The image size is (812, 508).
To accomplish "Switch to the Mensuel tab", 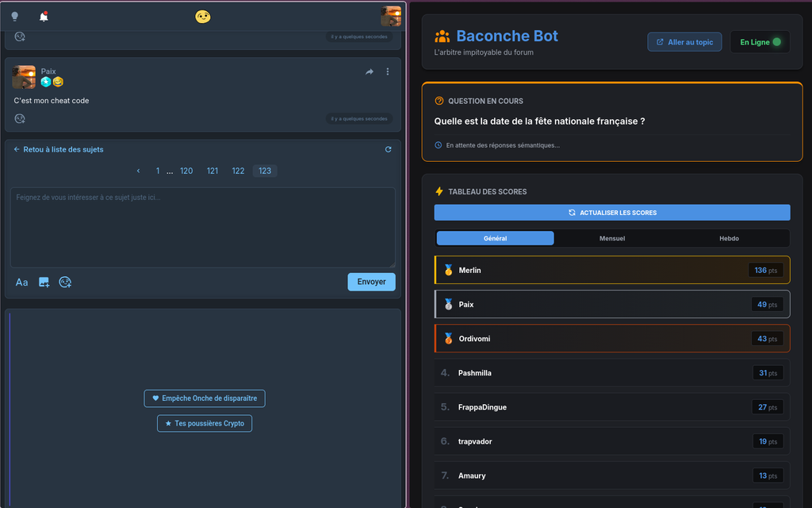I will pos(612,238).
